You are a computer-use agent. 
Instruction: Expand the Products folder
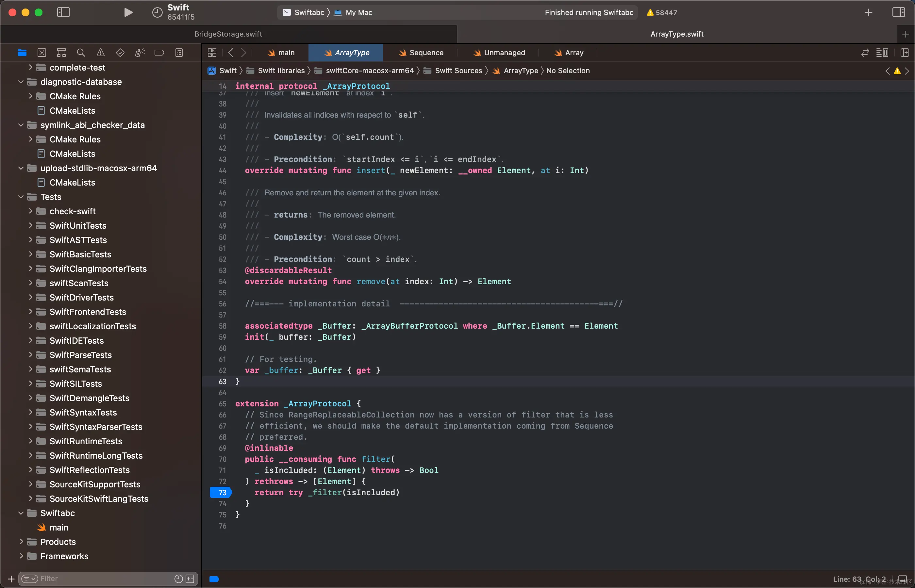pos(21,541)
